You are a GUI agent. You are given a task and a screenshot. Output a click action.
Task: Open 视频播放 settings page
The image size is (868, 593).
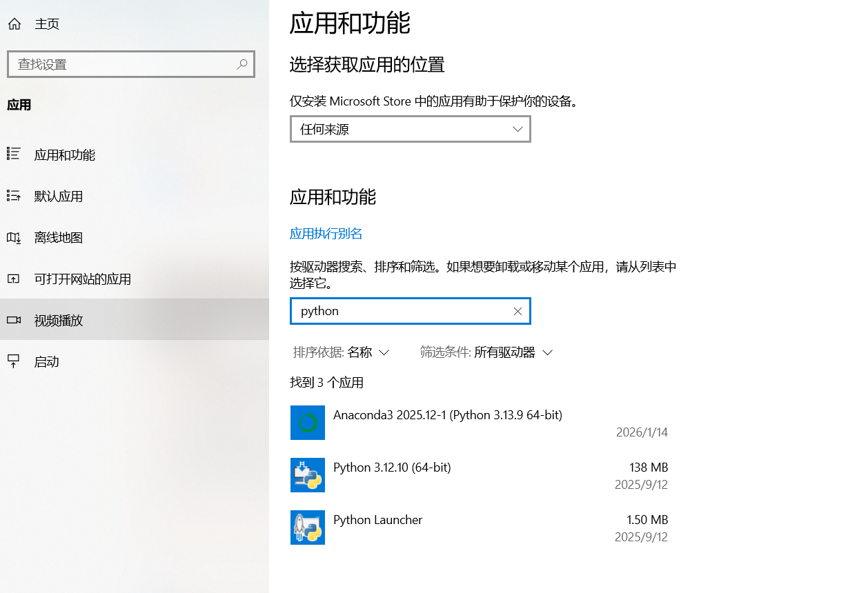pos(135,320)
